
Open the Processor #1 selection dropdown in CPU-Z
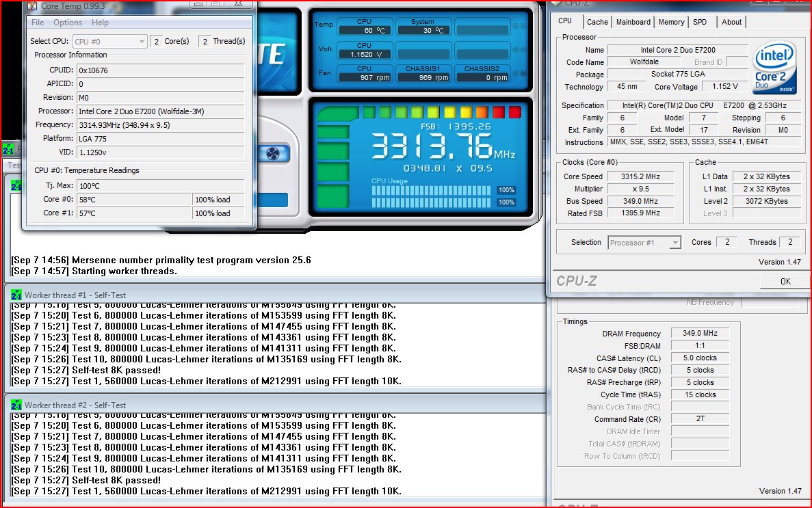click(644, 242)
